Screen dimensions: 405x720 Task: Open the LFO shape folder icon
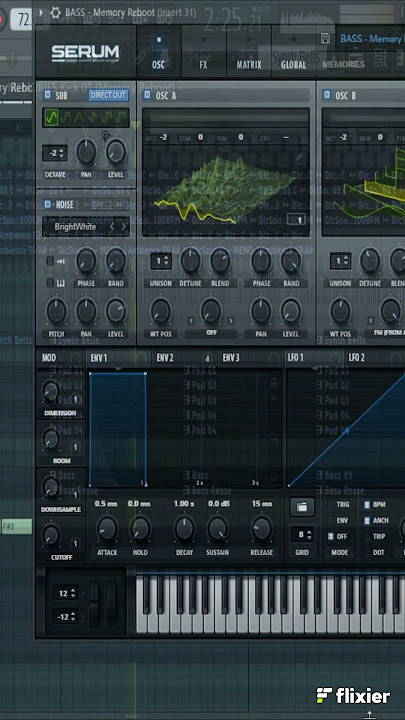pos(302,507)
